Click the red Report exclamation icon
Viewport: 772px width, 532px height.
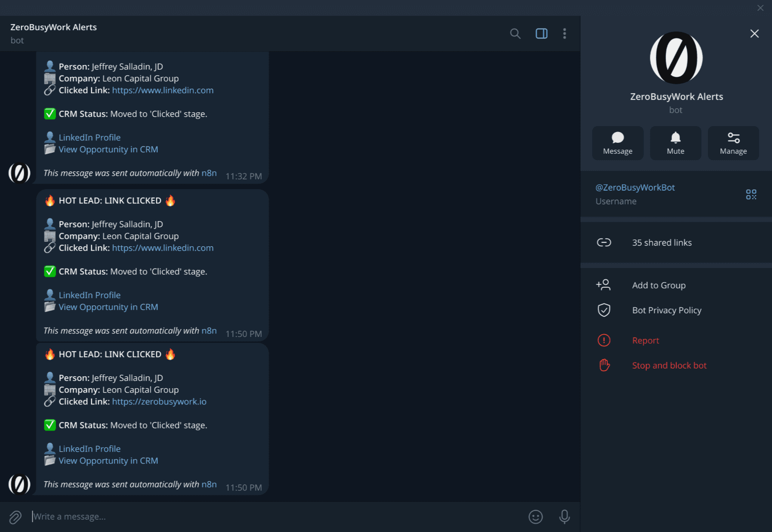(604, 340)
